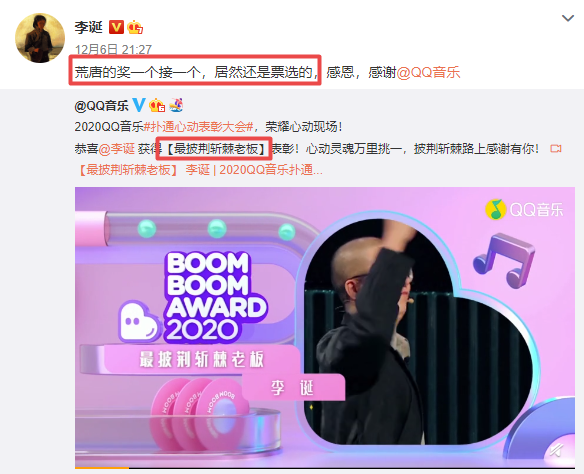Screen dimensions: 584x474
Task: Open the 【最披荆斩棘老板】 video title link
Action: (x=199, y=170)
